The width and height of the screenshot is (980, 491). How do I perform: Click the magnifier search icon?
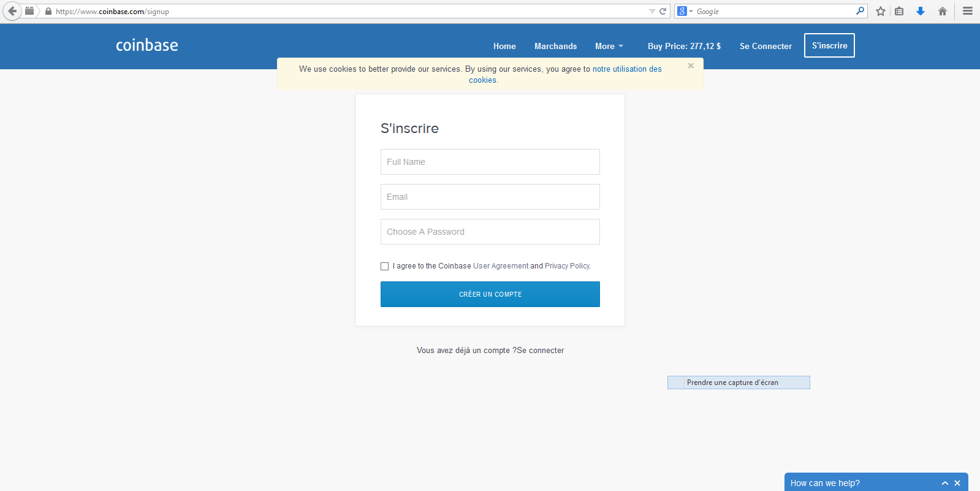(x=860, y=10)
